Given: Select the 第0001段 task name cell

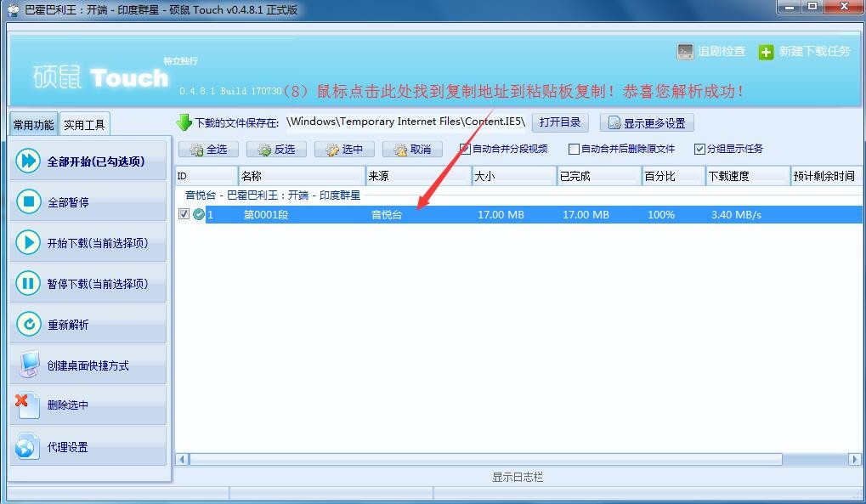Looking at the screenshot, I should coord(266,215).
